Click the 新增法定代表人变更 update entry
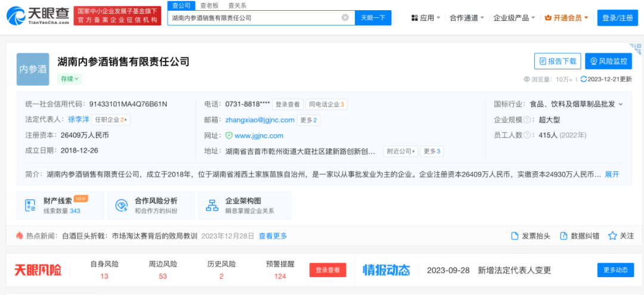This screenshot has height=295, width=644. [x=514, y=271]
